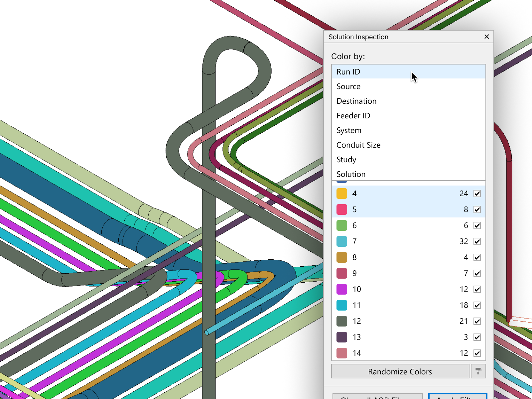
Task: Close the Solution Inspection panel
Action: pos(486,37)
